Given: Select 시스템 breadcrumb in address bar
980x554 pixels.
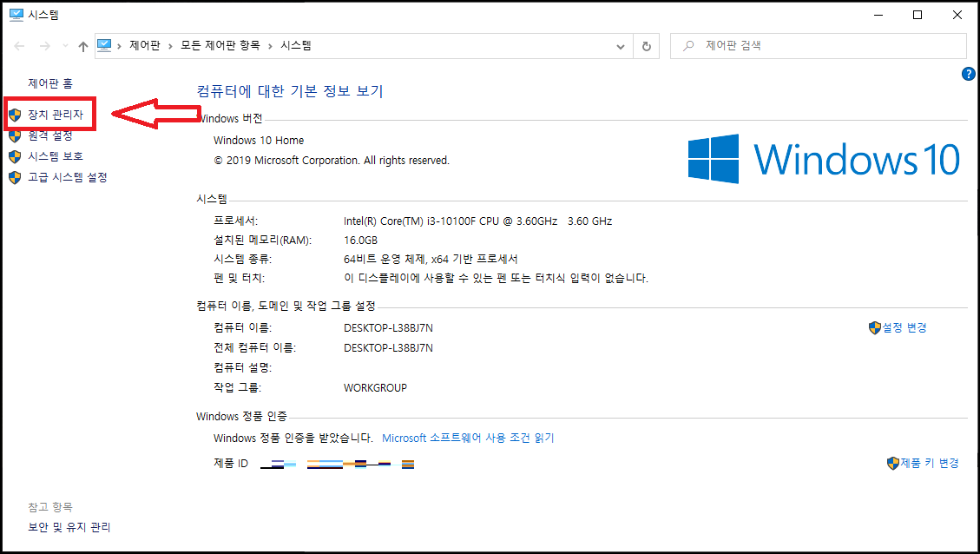Looking at the screenshot, I should click(x=296, y=45).
